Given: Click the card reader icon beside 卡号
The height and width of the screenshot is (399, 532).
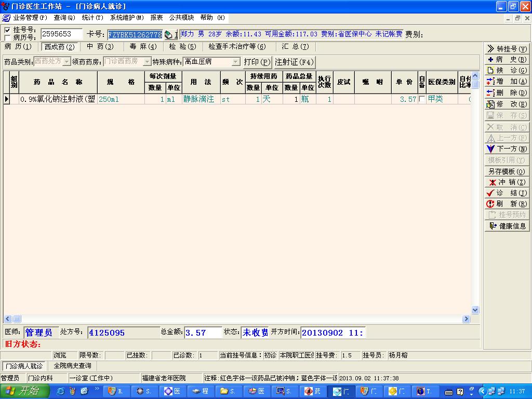Looking at the screenshot, I should 168,35.
